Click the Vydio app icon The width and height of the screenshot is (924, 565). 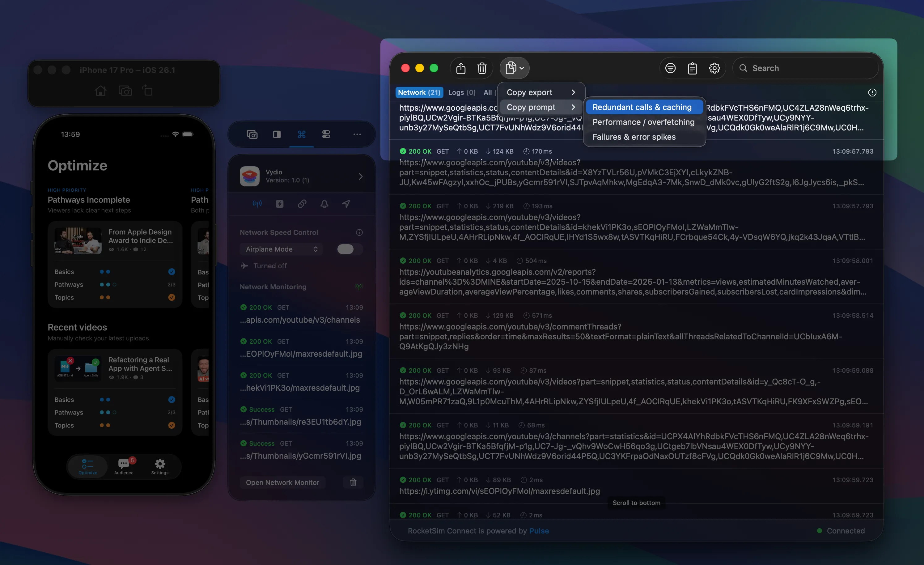click(x=249, y=176)
